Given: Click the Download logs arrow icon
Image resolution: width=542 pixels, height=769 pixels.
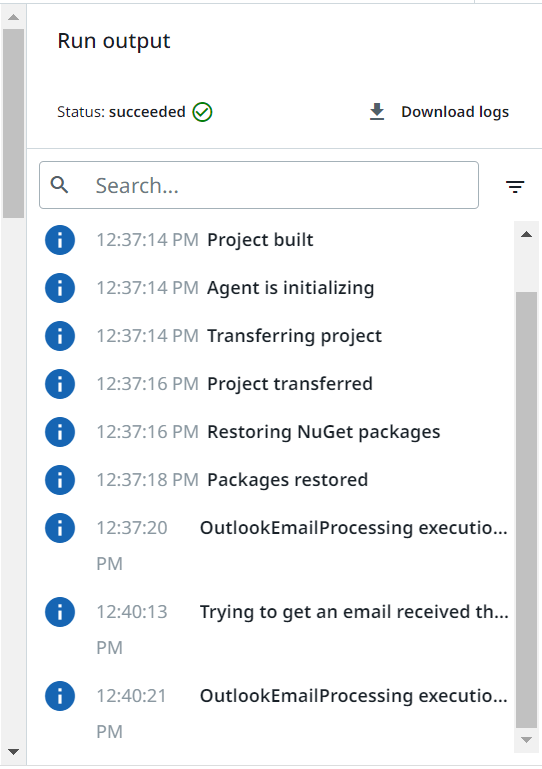Looking at the screenshot, I should click(x=377, y=112).
